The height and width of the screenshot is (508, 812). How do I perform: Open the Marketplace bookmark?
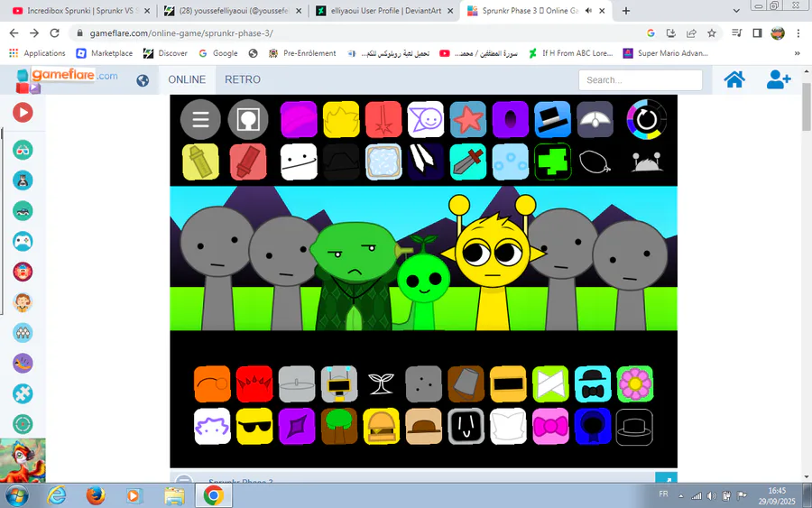(104, 53)
